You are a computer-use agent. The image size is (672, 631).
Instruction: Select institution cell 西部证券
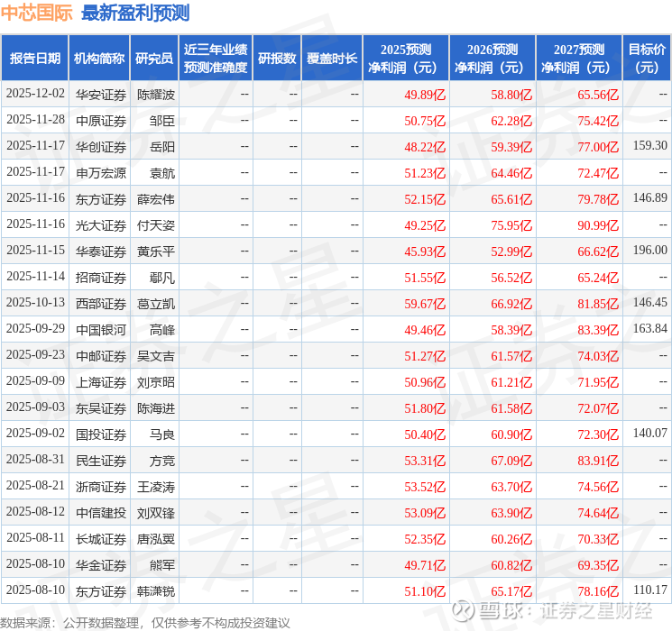click(x=101, y=304)
